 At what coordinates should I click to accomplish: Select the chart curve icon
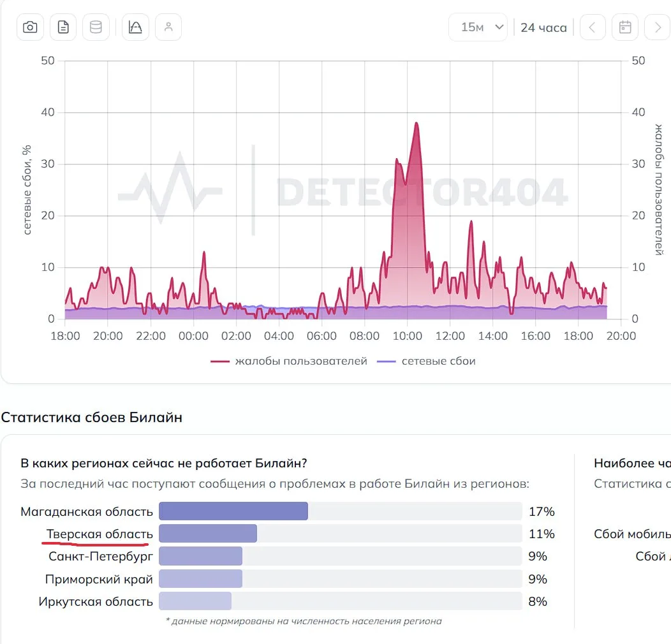pyautogui.click(x=135, y=27)
